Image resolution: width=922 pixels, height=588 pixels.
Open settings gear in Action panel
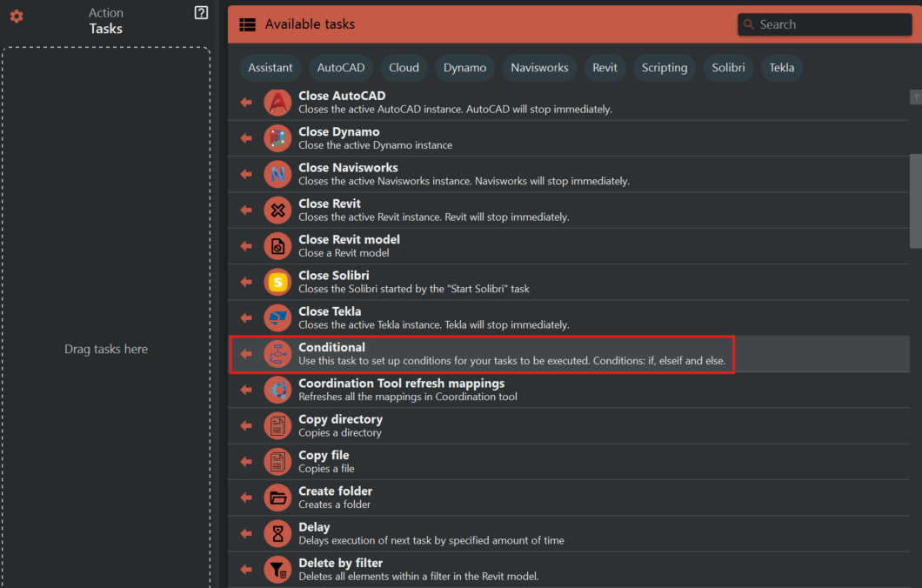[17, 17]
